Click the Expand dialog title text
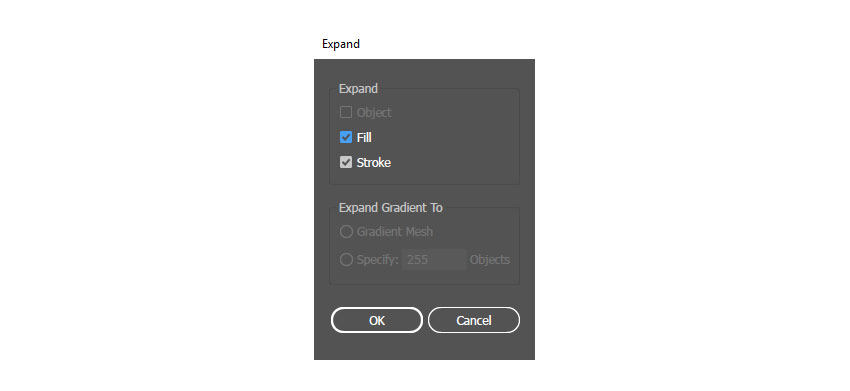This screenshot has width=850, height=391. 341,44
